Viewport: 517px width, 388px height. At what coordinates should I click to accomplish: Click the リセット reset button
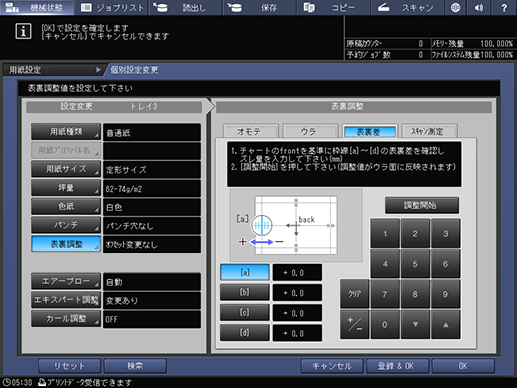coord(69,366)
